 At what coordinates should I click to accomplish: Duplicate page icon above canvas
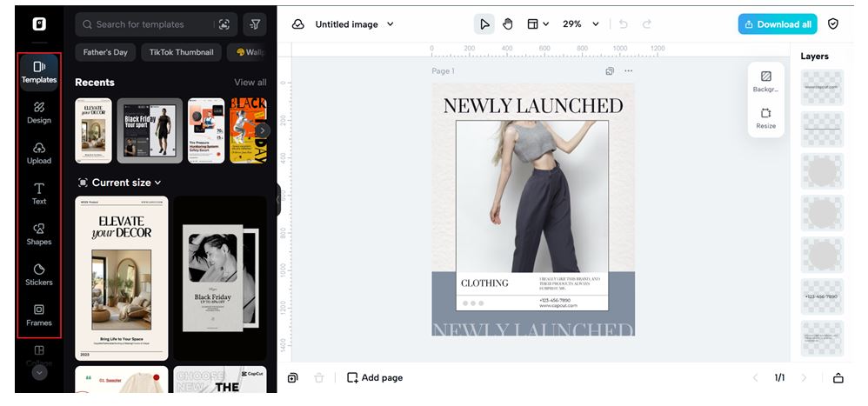pyautogui.click(x=610, y=71)
